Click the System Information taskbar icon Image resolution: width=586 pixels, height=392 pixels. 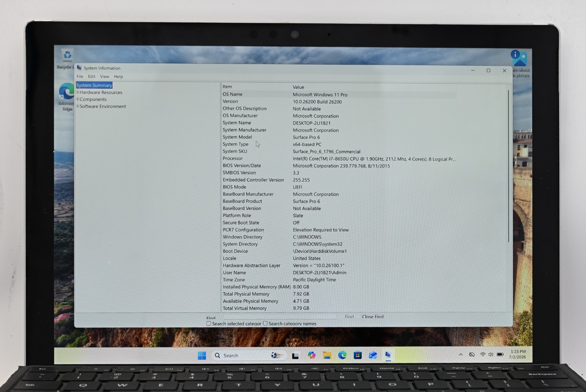pyautogui.click(x=388, y=355)
